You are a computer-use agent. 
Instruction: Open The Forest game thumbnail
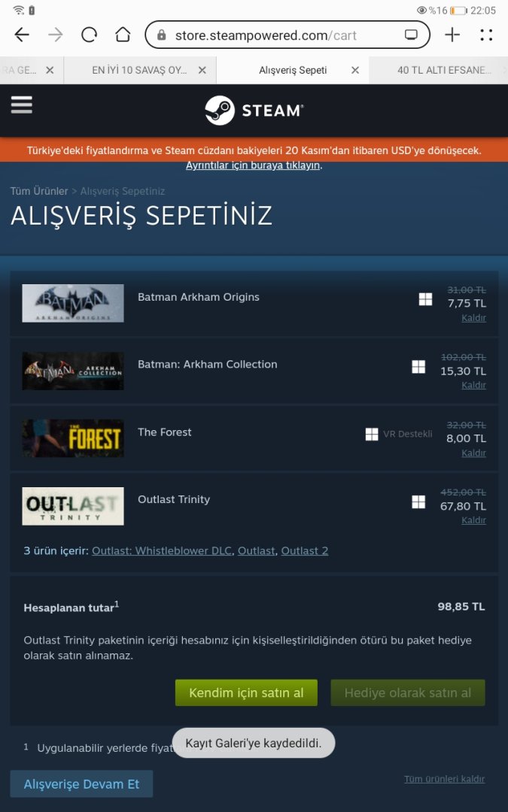[72, 438]
